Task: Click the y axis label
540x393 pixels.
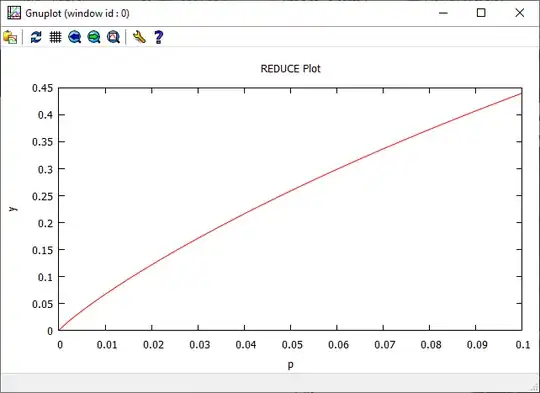Action: point(13,209)
